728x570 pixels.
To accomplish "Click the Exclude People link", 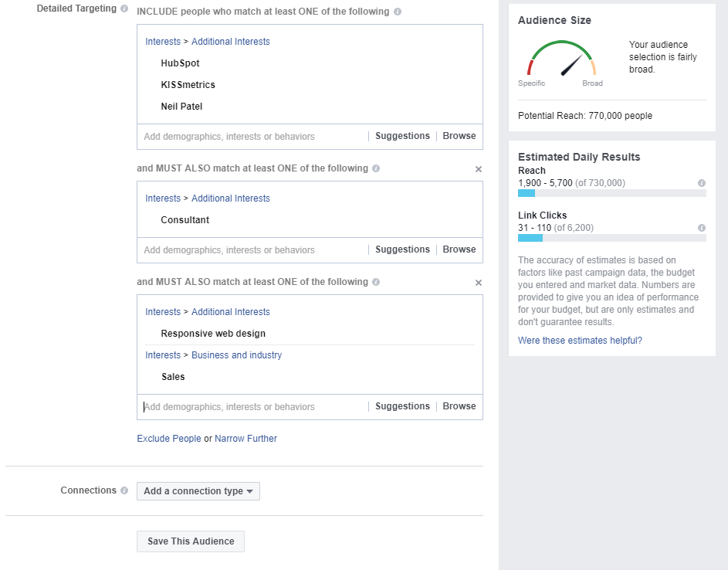I will [169, 439].
